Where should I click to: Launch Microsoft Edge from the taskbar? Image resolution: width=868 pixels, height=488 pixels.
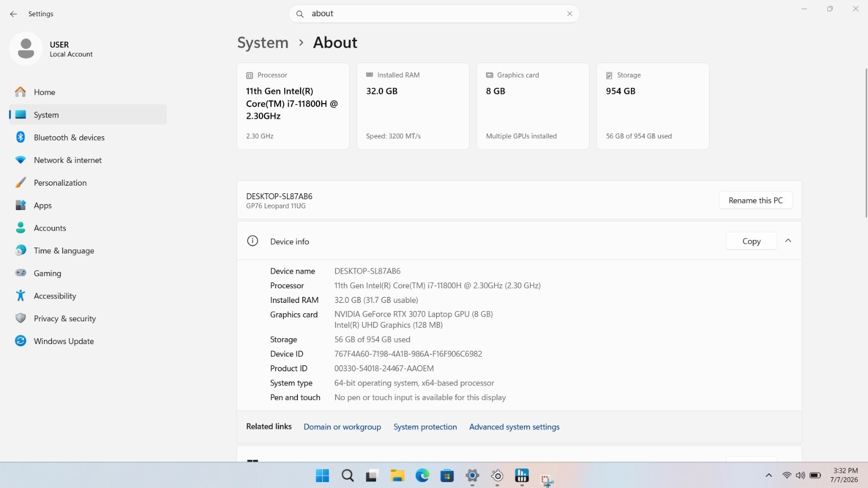click(422, 476)
